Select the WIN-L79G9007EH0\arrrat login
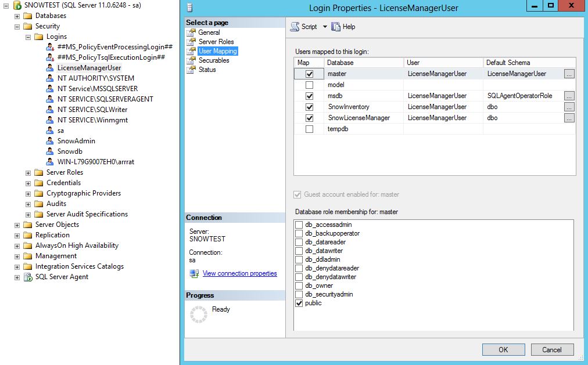Viewport: 588px width, 365px height. (x=96, y=162)
